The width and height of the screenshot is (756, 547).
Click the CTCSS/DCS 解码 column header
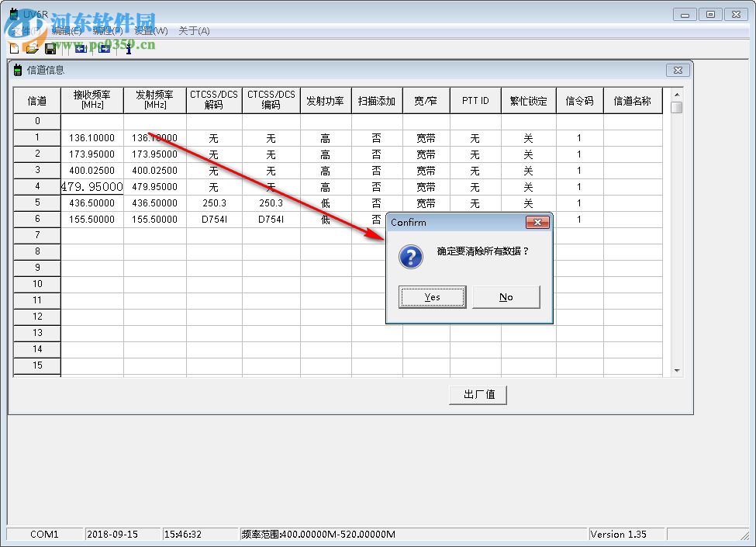[214, 100]
